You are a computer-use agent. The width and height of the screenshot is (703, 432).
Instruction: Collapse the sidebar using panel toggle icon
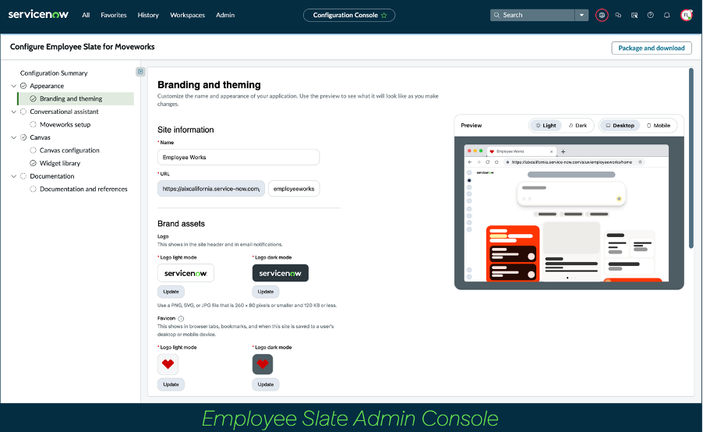[140, 72]
